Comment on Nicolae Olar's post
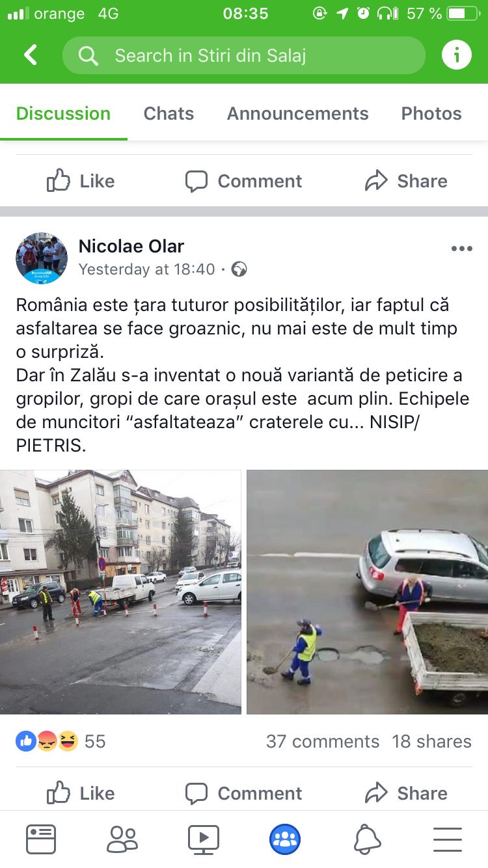Screen dimensions: 488x868 [244, 793]
